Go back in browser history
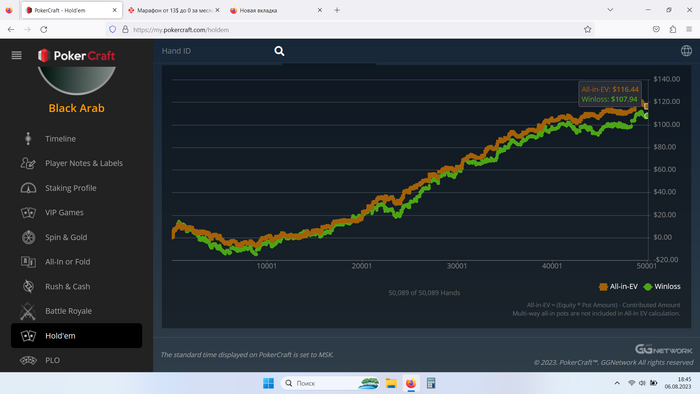Screen dimensions: 700x394 [x=11, y=29]
